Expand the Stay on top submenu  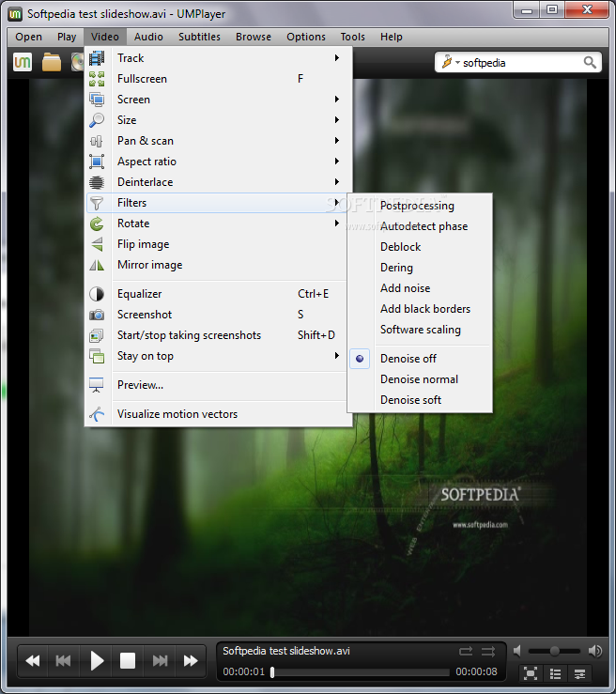[x=337, y=356]
